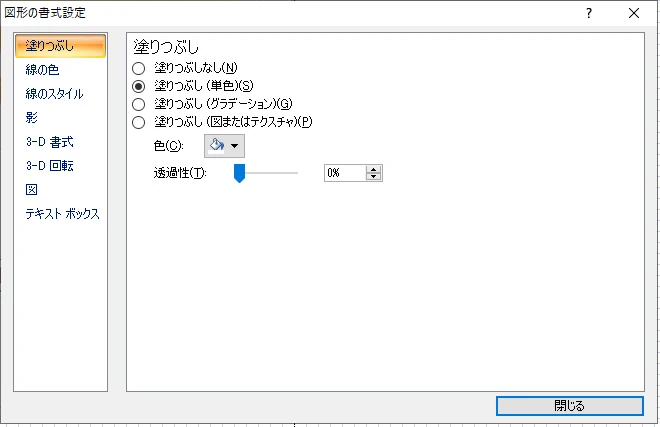The width and height of the screenshot is (660, 427).
Task: Choose 塗りつぶし (グラデーション) radio option
Action: pos(139,104)
